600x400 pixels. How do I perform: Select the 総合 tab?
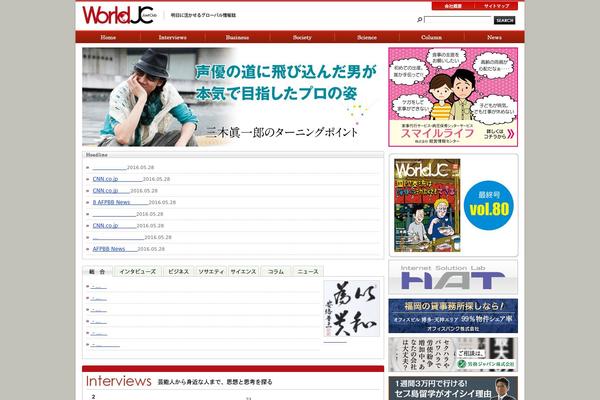[x=97, y=271]
